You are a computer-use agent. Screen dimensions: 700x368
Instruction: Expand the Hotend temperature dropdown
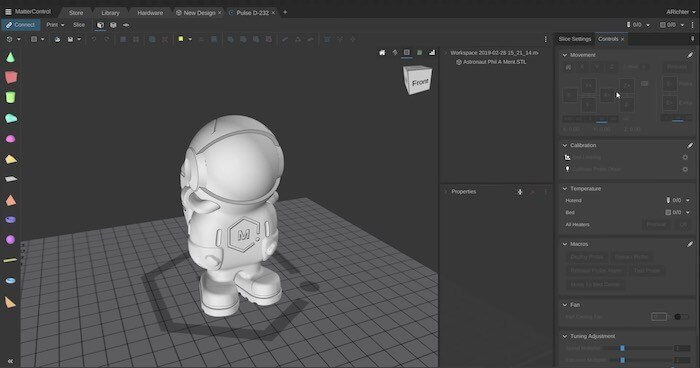(688, 201)
